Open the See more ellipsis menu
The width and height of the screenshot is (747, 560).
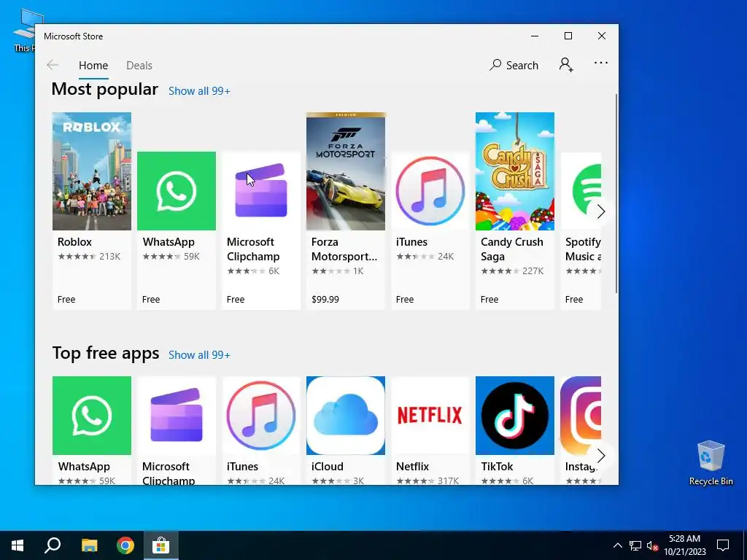pos(601,63)
